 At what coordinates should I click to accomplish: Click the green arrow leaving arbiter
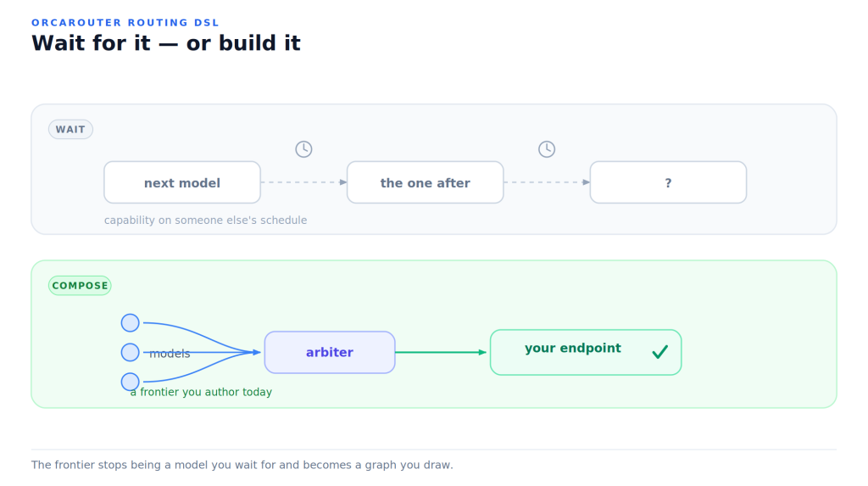441,352
